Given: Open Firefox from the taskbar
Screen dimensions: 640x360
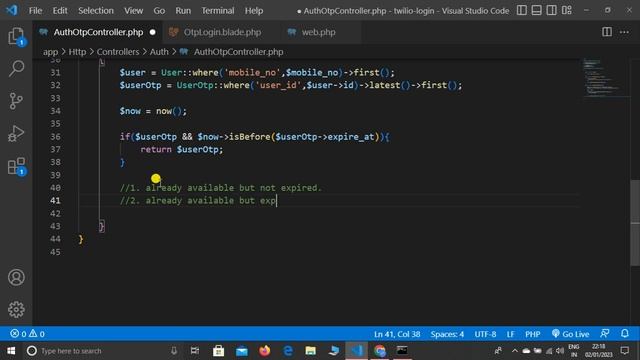Looking at the screenshot, I should coord(264,351).
